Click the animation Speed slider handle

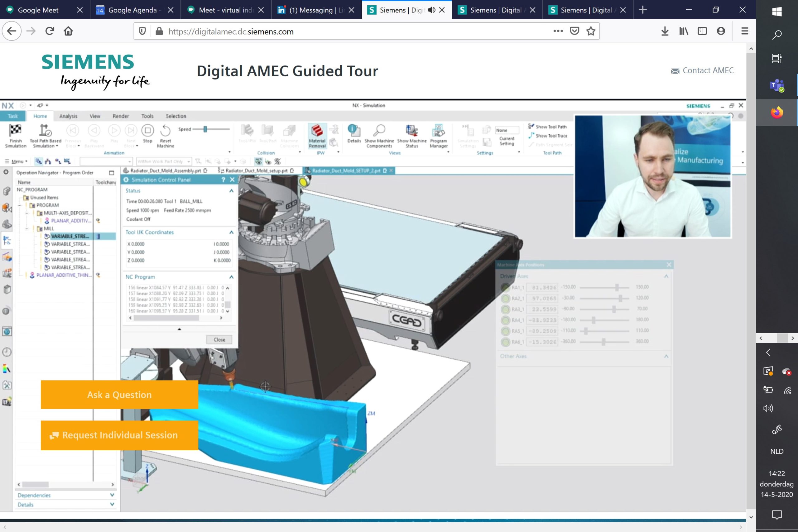205,129
